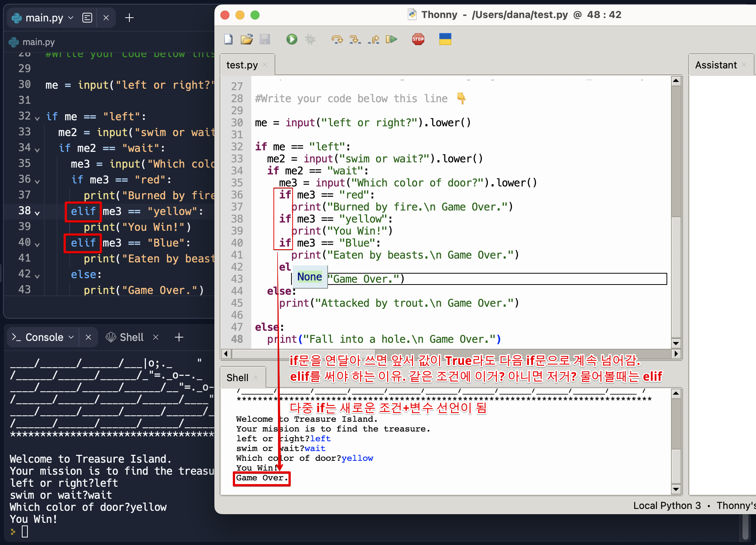The height and width of the screenshot is (545, 756).
Task: Close the Thonny Shell tab
Action: click(256, 377)
